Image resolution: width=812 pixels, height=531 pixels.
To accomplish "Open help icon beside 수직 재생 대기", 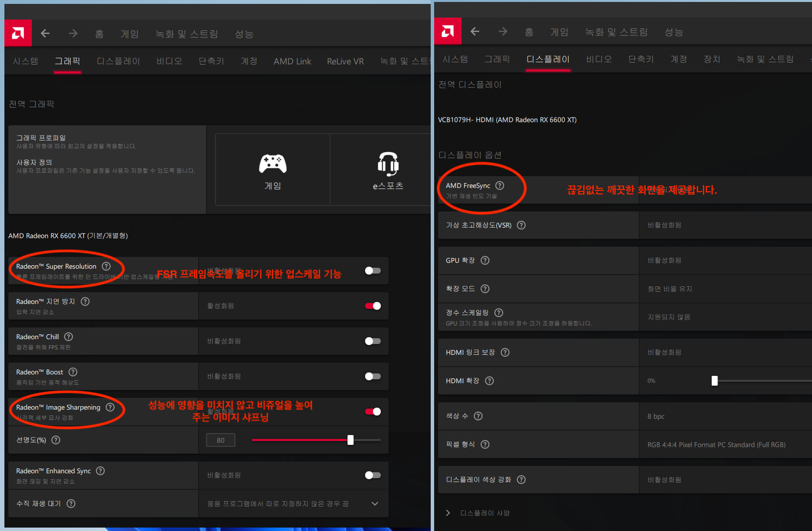I will 71,504.
